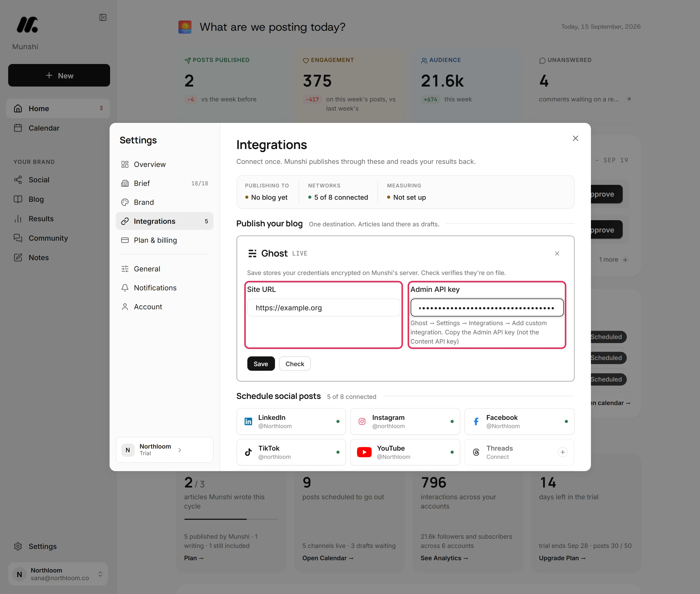Remove the Ghost integration panel
Viewport: 700px width, 594px height.
(x=557, y=253)
